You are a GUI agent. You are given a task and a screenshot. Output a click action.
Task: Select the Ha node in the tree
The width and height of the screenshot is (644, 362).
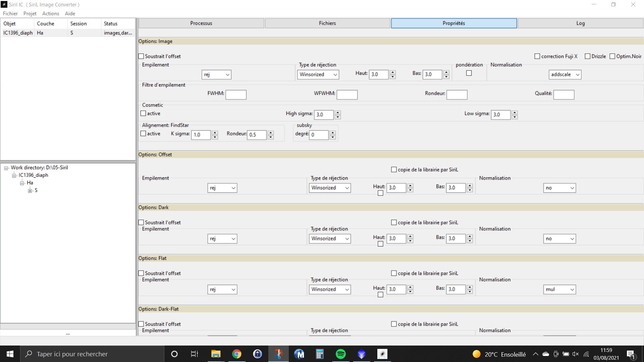pyautogui.click(x=30, y=183)
